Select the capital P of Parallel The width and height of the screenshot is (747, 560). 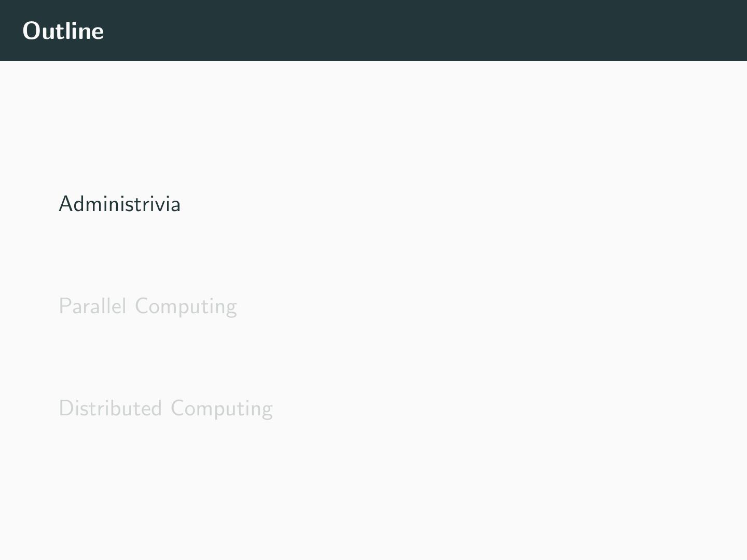(x=64, y=306)
